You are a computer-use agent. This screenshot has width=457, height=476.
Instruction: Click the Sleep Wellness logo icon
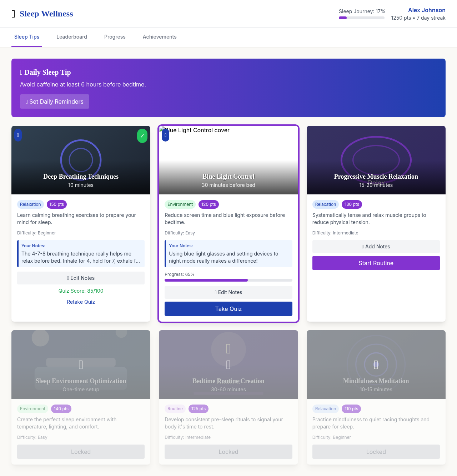click(14, 14)
